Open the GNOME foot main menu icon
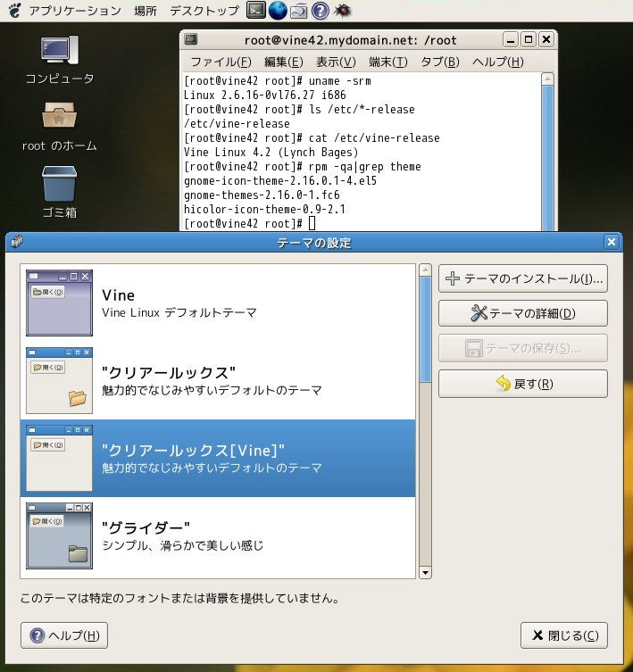633x672 pixels. pos(14,11)
